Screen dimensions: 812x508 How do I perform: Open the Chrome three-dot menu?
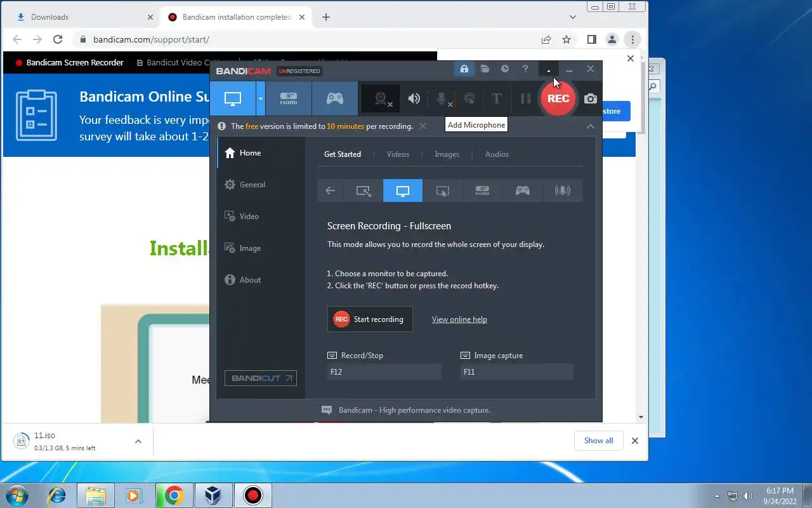click(x=632, y=39)
